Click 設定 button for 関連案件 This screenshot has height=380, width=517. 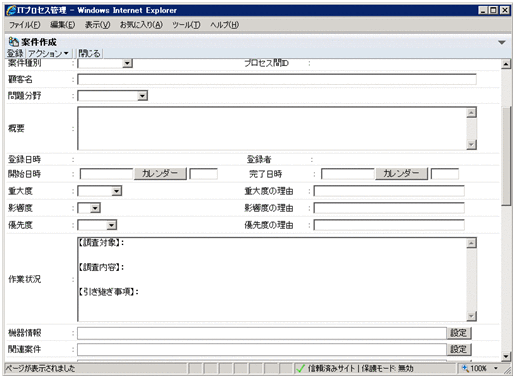coord(459,349)
